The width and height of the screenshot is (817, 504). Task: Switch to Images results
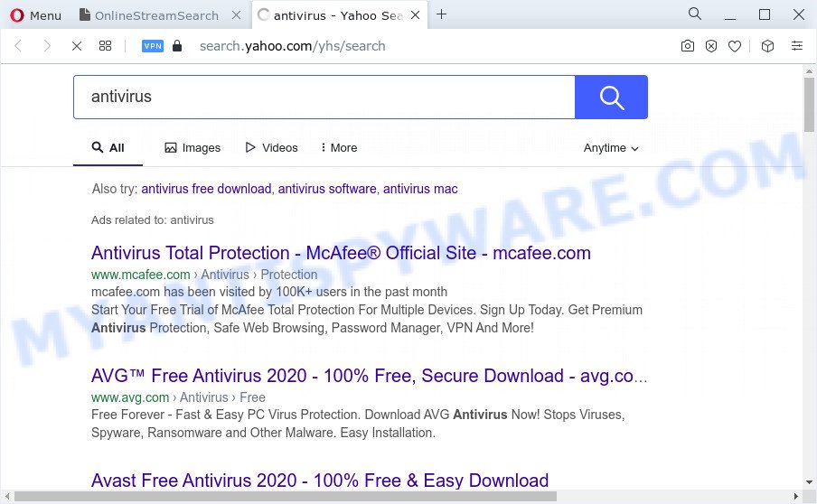pyautogui.click(x=193, y=148)
